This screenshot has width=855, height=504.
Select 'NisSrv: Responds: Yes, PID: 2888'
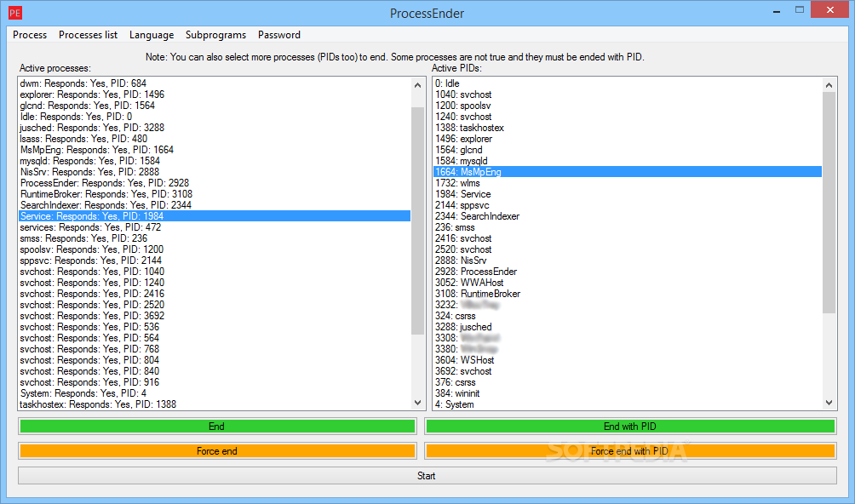pos(215,172)
